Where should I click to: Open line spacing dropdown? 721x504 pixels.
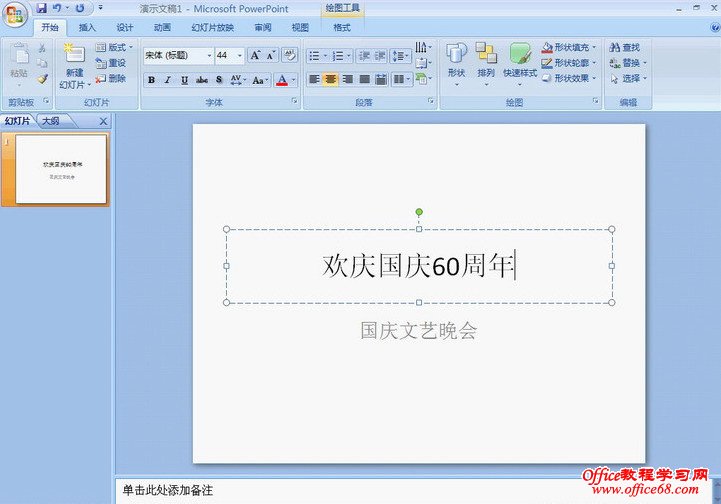400,56
